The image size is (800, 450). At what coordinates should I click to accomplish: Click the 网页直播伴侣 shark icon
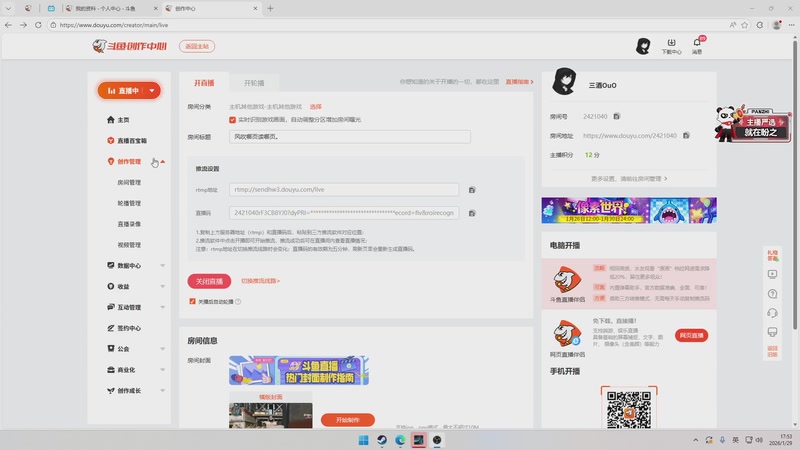click(x=567, y=334)
